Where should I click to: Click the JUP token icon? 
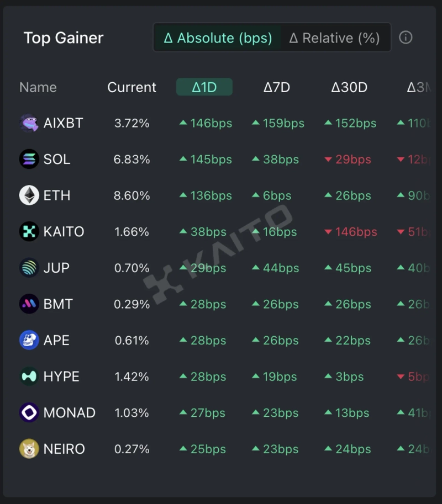[x=29, y=268]
